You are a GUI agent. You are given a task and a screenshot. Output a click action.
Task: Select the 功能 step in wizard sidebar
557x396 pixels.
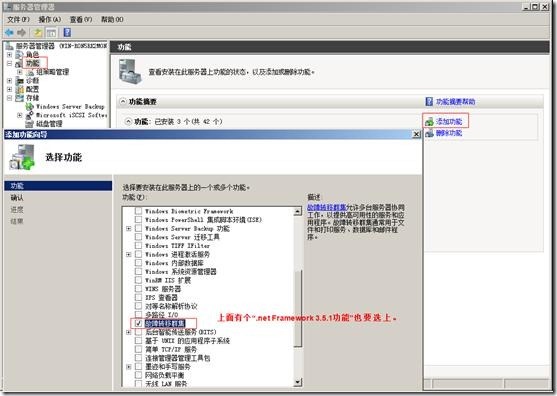(58, 186)
